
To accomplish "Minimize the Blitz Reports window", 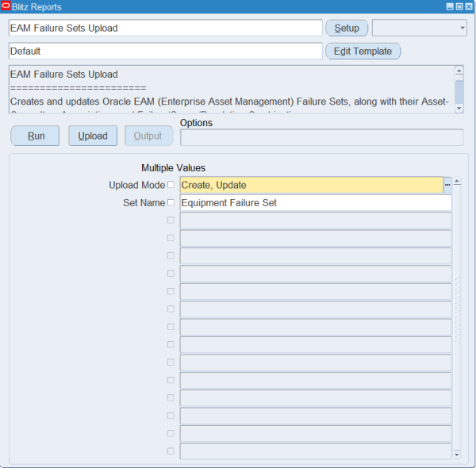I will [450, 6].
